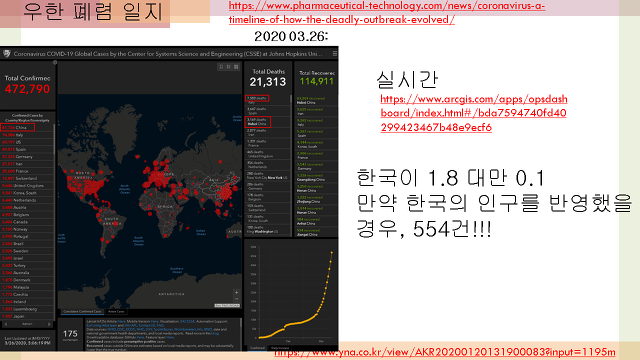
Task: Open the pharmaceutical-technology.com timeline link
Action: point(387,13)
